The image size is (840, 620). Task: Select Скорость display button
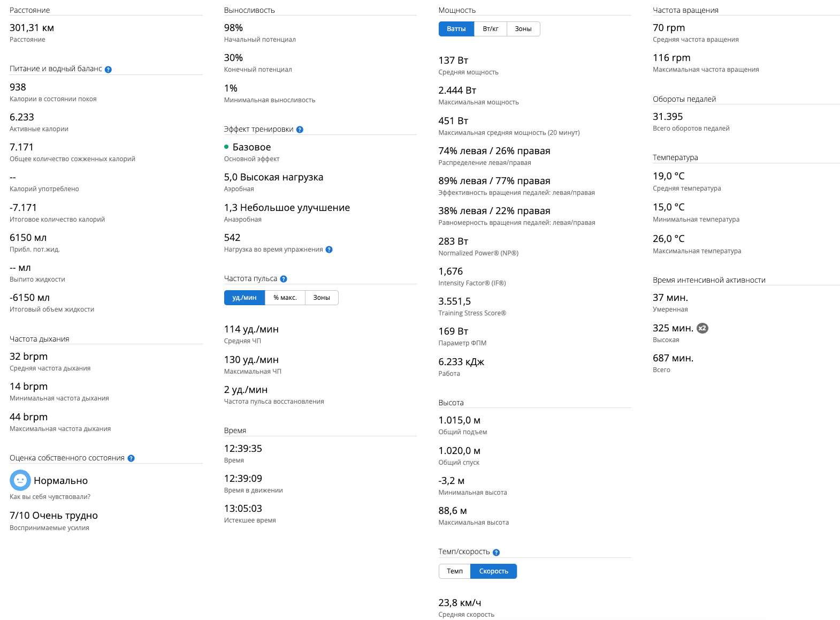(x=493, y=571)
